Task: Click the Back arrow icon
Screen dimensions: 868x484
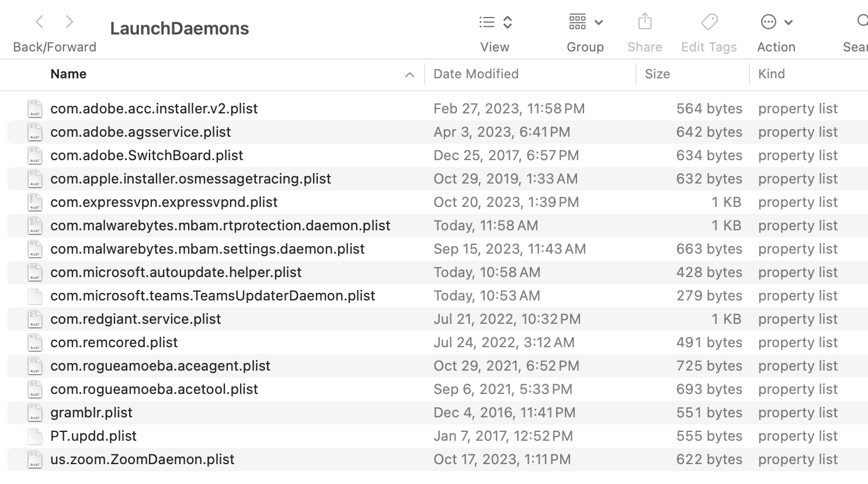Action: [40, 22]
